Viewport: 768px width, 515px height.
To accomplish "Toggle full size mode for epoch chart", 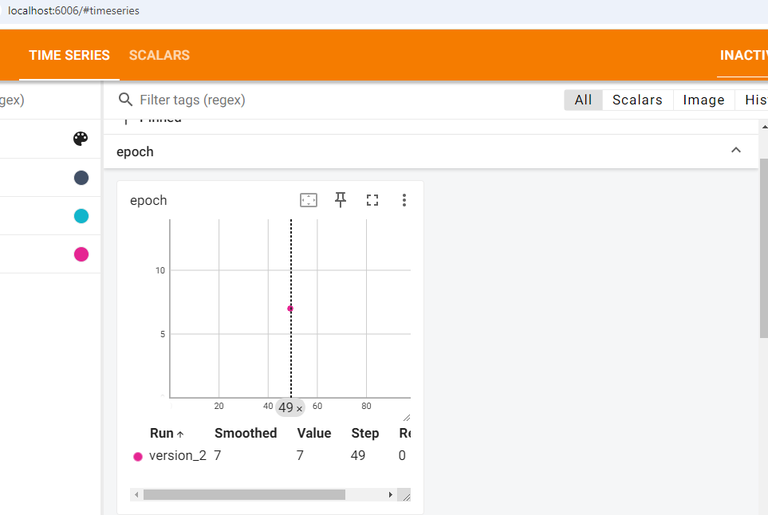I will [x=372, y=200].
